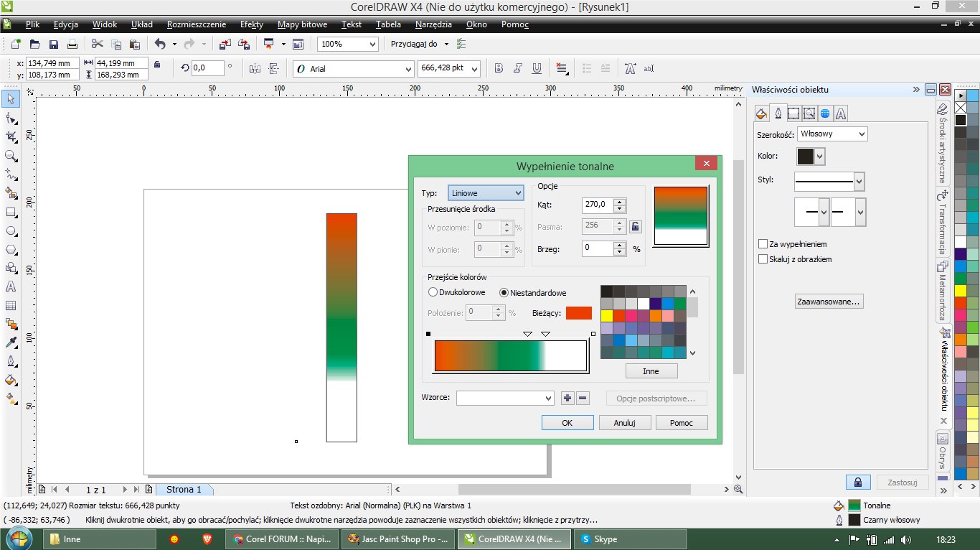This screenshot has width=980, height=550.
Task: Click the OK button in dialog
Action: click(x=567, y=423)
